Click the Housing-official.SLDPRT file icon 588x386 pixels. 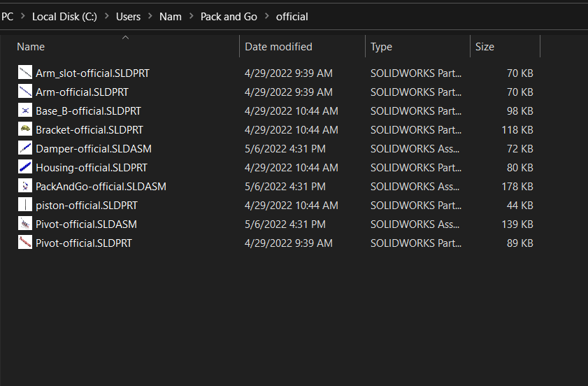25,167
